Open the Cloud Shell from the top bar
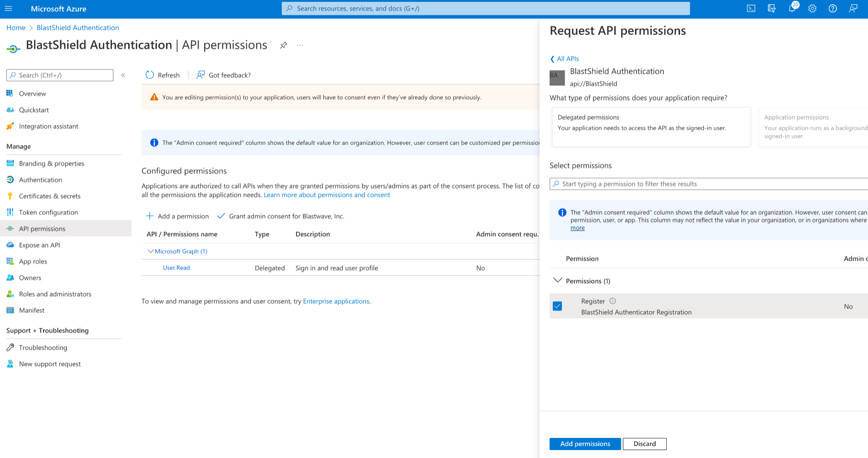This screenshot has width=868, height=458. (x=751, y=8)
